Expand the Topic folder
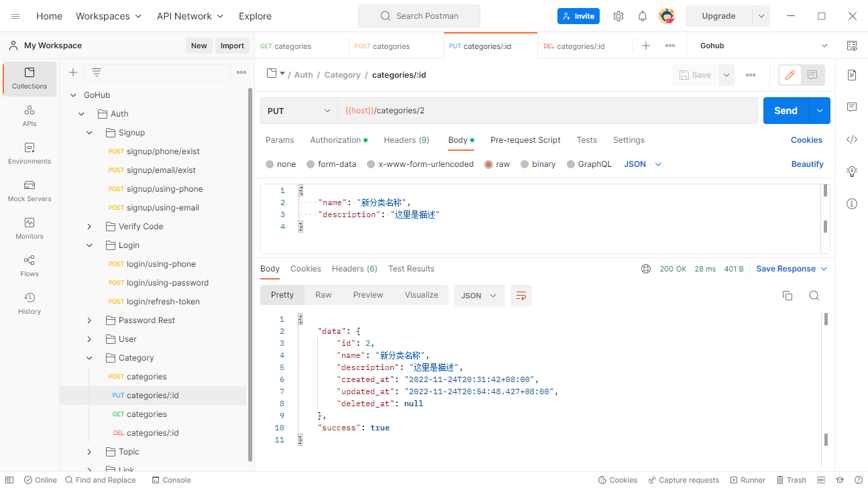This screenshot has height=488, width=868. tap(89, 452)
